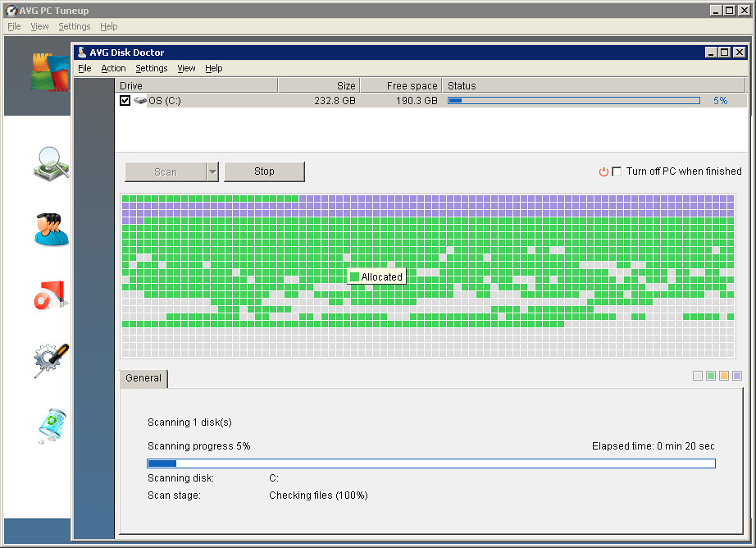Screen dimensions: 756x548
Task: Uncheck the OS (C:) drive checkbox
Action: tap(125, 100)
